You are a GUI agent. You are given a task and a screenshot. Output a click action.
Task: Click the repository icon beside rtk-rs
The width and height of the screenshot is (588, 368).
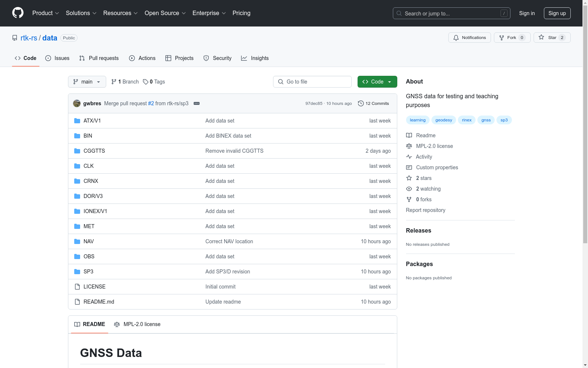click(x=15, y=38)
